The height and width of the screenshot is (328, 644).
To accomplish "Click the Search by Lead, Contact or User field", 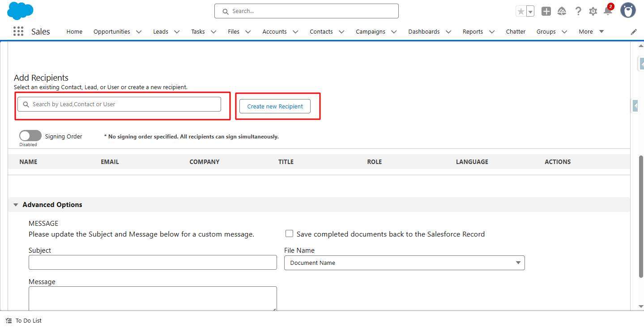I will coord(119,104).
